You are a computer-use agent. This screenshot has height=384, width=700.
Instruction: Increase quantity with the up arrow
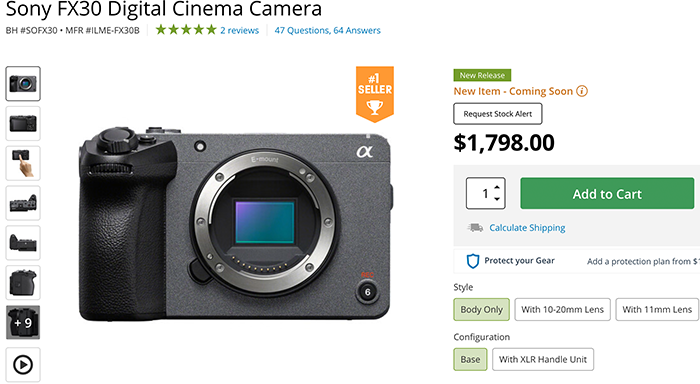[x=497, y=188]
